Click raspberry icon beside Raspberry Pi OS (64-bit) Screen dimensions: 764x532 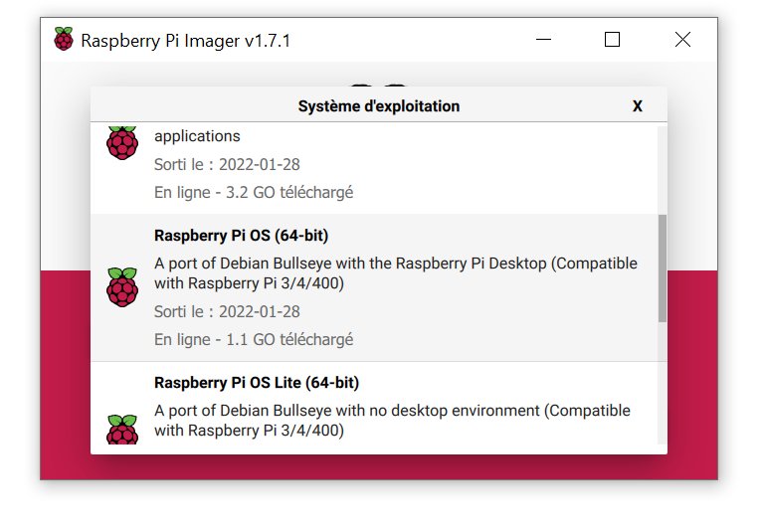[x=122, y=287]
